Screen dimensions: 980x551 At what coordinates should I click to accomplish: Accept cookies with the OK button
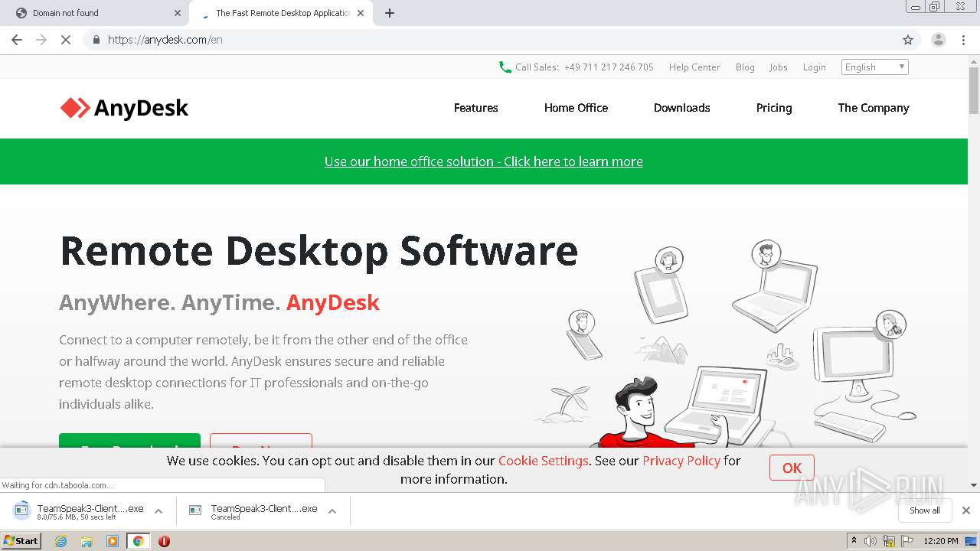tap(792, 468)
